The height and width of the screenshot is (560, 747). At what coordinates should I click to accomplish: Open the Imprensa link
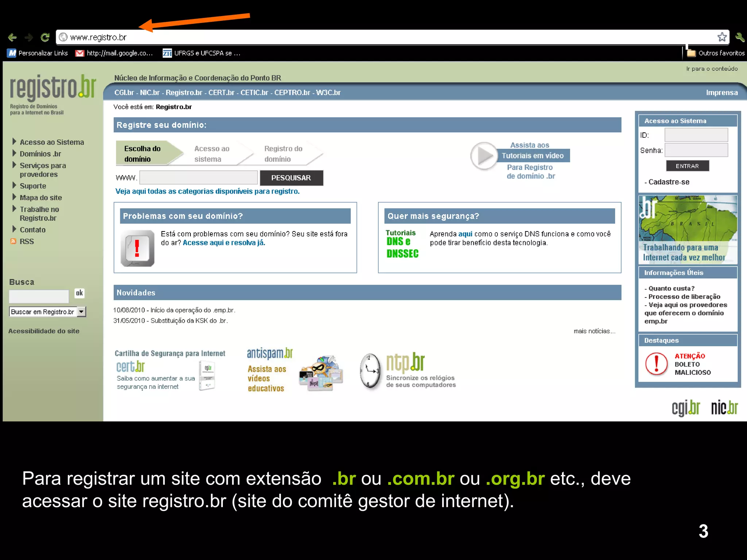click(x=722, y=93)
